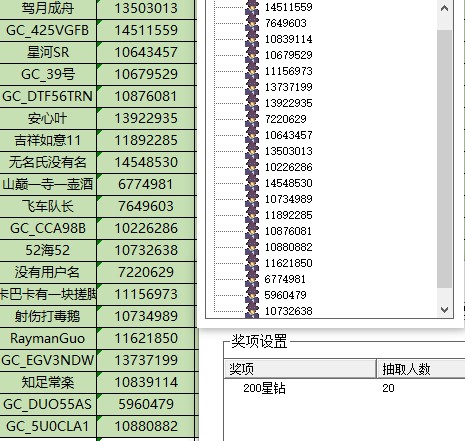
Task: Select spreadsheet cell 山巅一寺一壶酒
Action: pyautogui.click(x=48, y=184)
